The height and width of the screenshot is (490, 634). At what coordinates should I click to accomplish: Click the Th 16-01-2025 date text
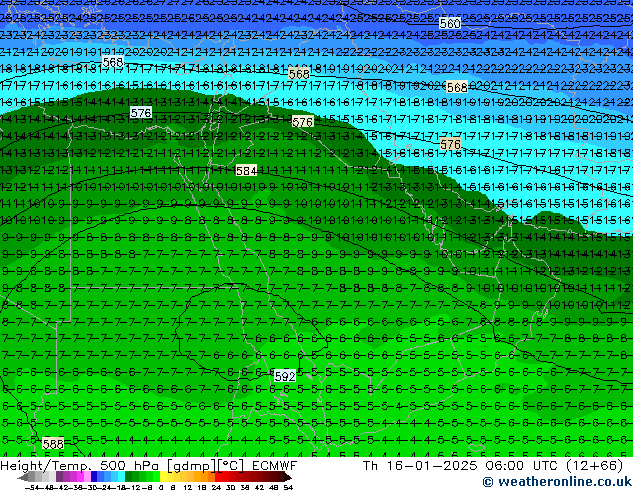click(407, 466)
